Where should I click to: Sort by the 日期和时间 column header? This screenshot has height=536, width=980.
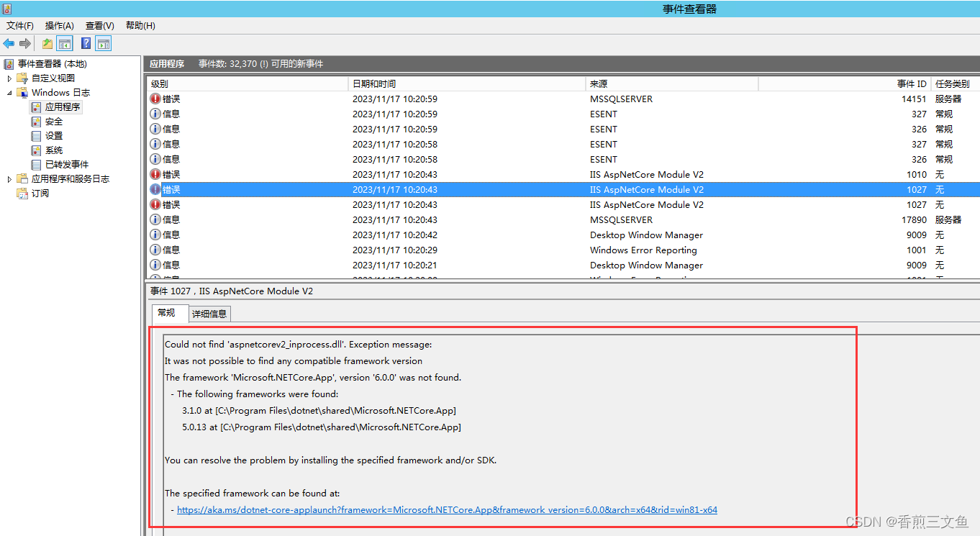(x=467, y=84)
